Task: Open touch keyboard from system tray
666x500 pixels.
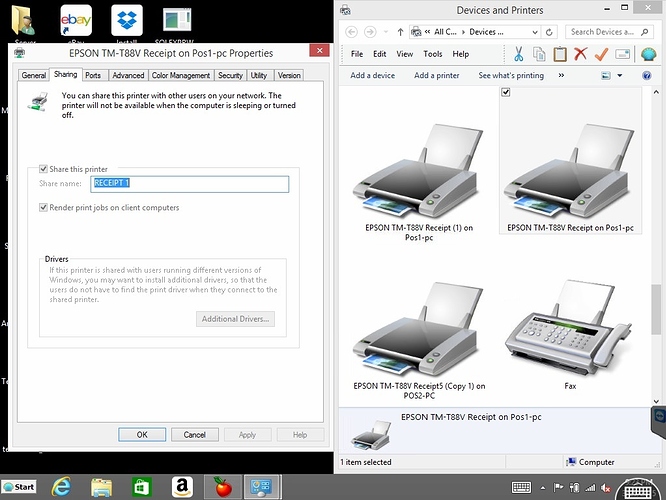Action: [x=521, y=487]
